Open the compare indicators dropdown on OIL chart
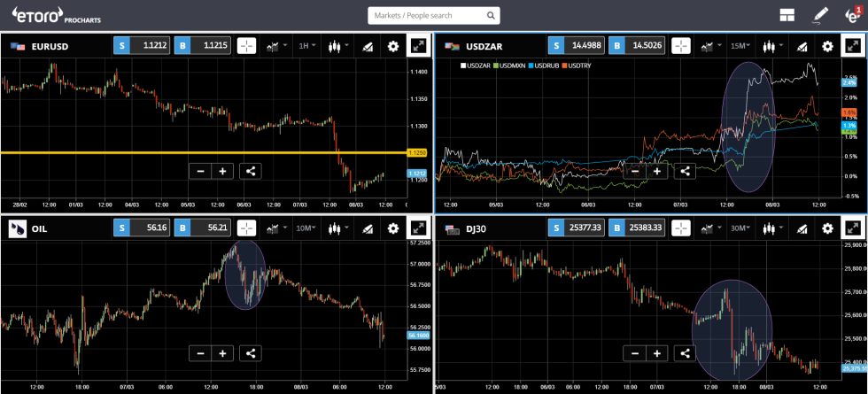This screenshot has height=394, width=868. (275, 228)
